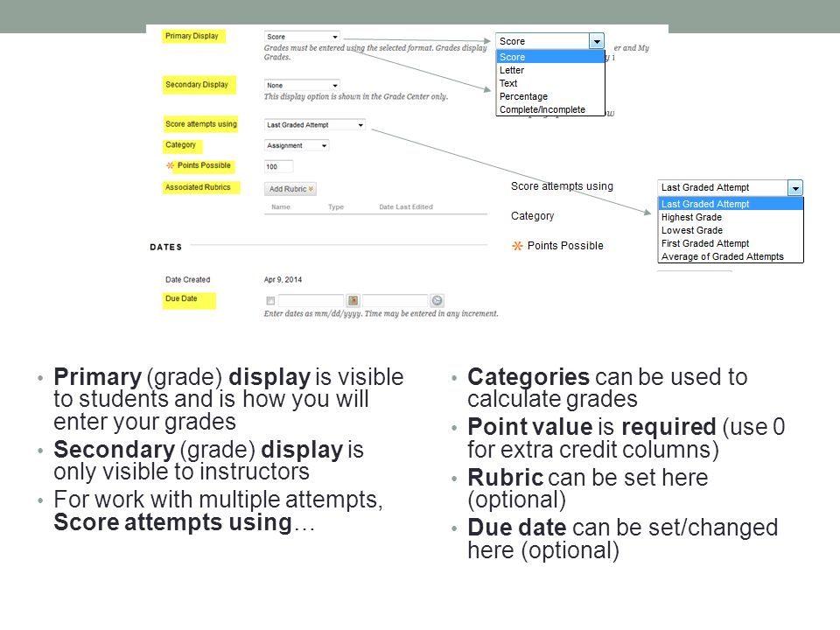Enable the Due Date checkbox

[270, 301]
